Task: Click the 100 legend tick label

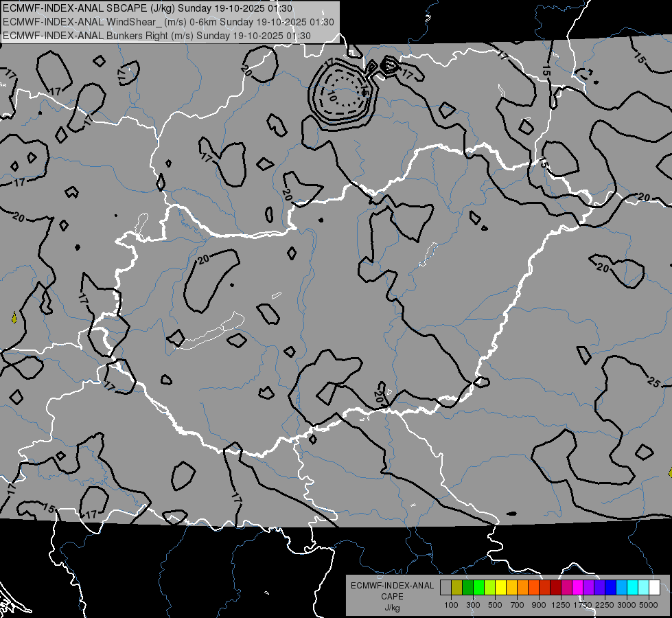Action: point(451,605)
